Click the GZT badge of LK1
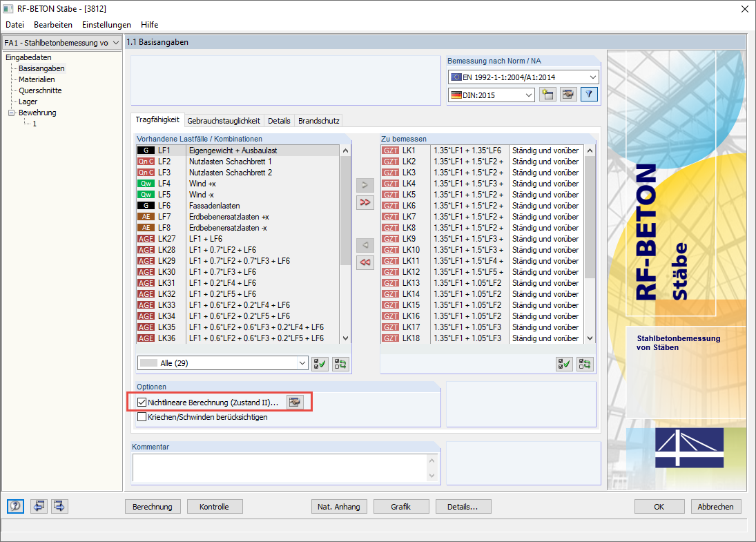The image size is (756, 542). (x=391, y=151)
